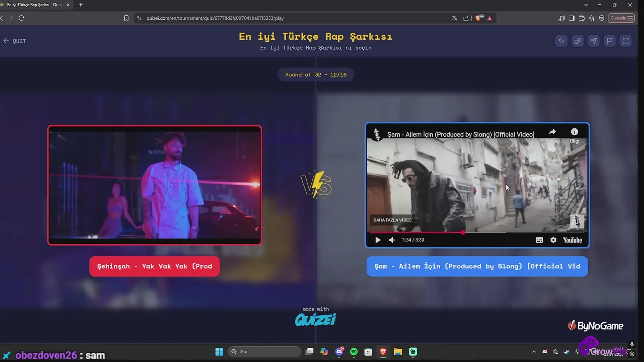Image resolution: width=644 pixels, height=362 pixels.
Task: Open Brave Rewards triangle icon
Action: point(489,18)
